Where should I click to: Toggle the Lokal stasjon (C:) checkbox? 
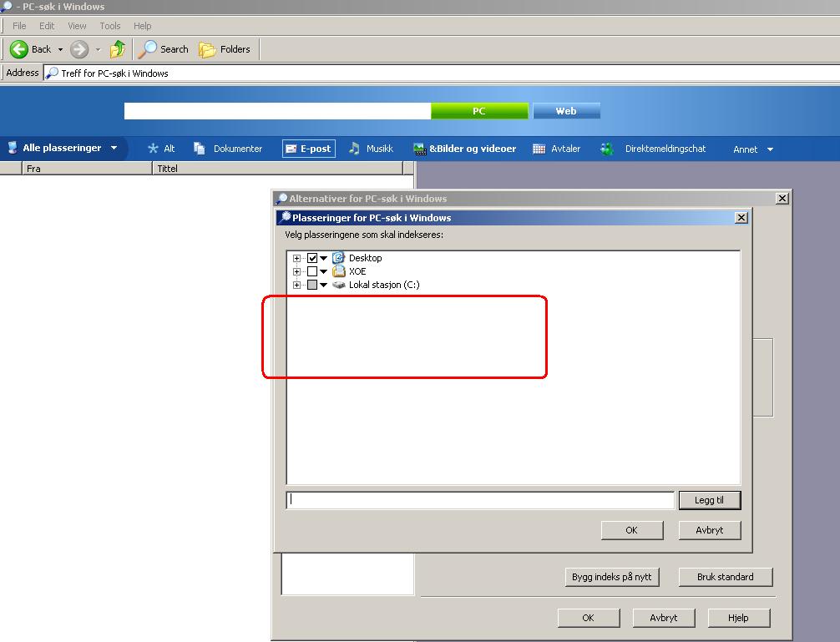[x=312, y=285]
